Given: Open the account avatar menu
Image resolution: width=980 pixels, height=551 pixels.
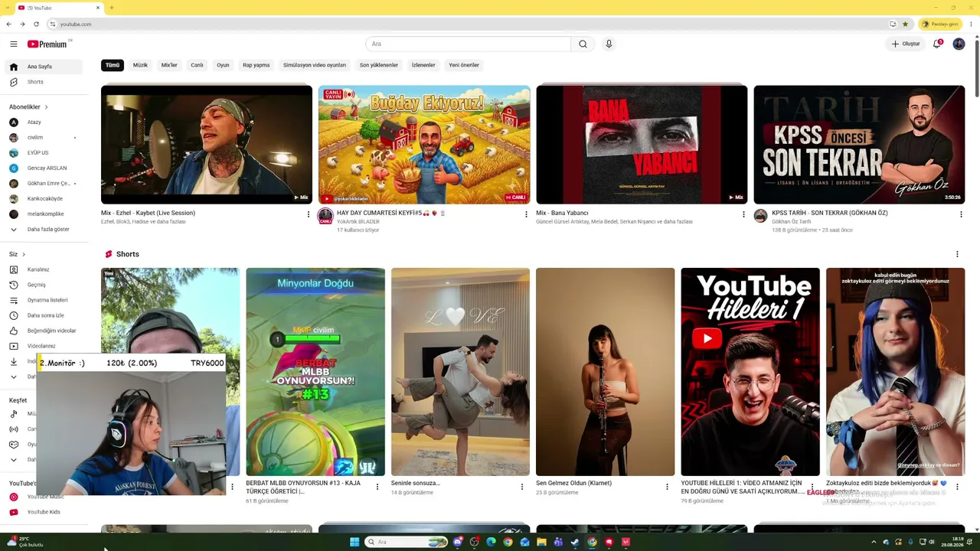Looking at the screenshot, I should tap(959, 44).
